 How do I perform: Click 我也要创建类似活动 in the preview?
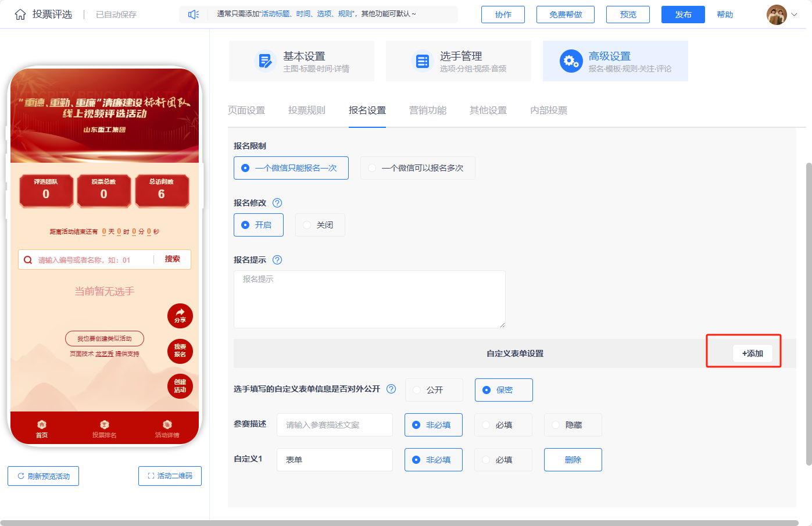tap(105, 338)
